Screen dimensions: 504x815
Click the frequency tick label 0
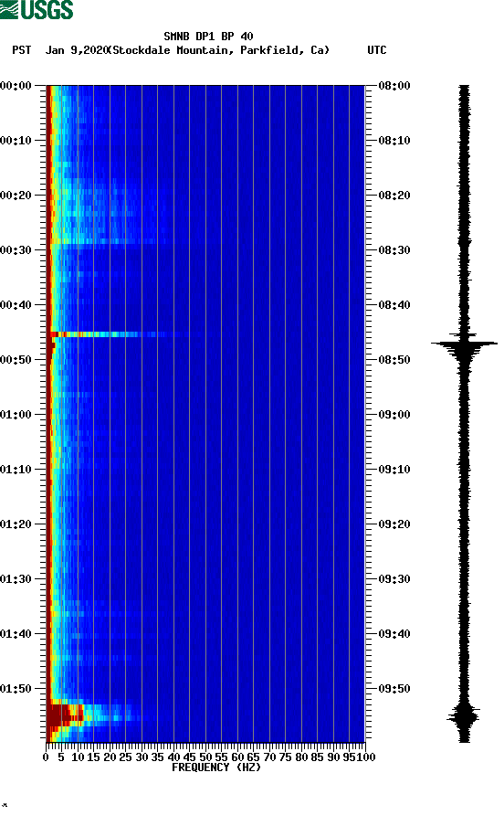point(46,757)
